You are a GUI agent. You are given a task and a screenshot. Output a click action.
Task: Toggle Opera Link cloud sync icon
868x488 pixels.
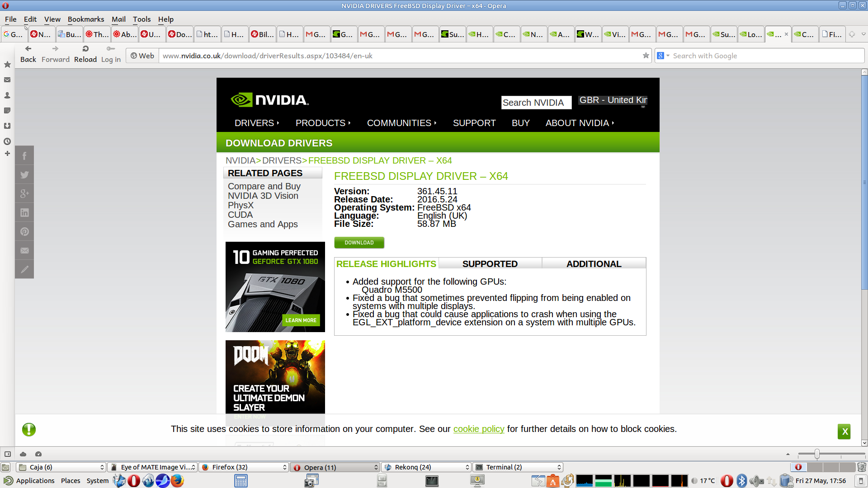23,454
